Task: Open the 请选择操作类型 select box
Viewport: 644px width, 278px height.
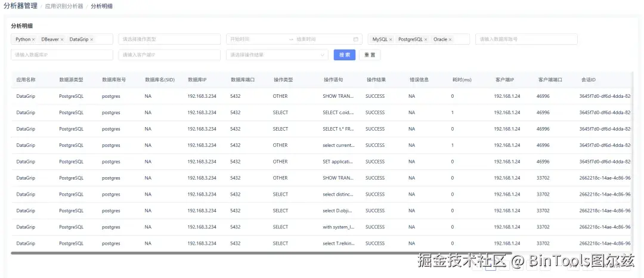Action: click(169, 39)
